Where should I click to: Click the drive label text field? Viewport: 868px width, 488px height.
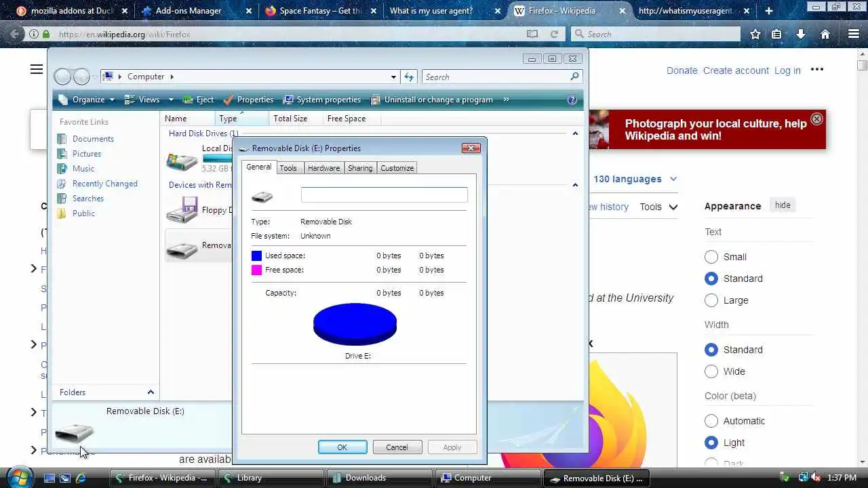tap(384, 195)
